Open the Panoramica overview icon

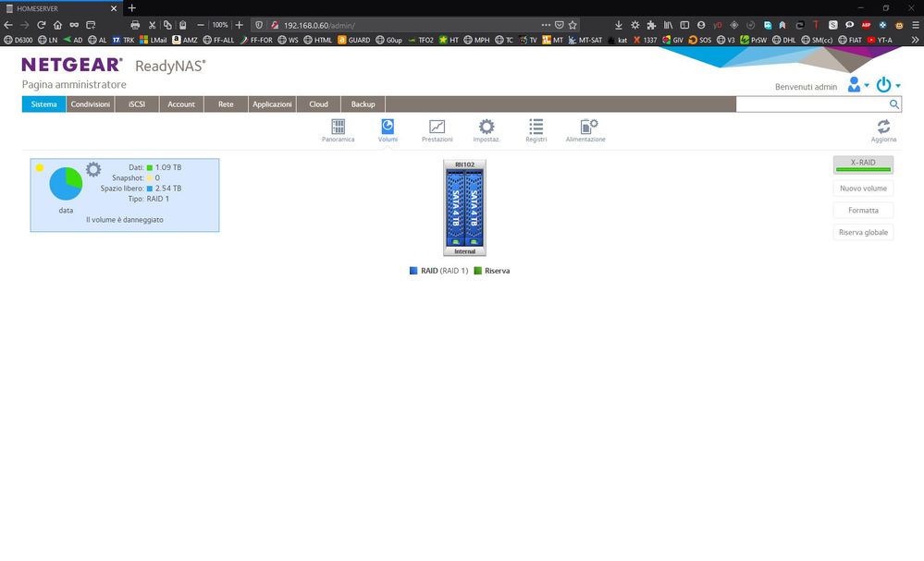tap(338, 128)
